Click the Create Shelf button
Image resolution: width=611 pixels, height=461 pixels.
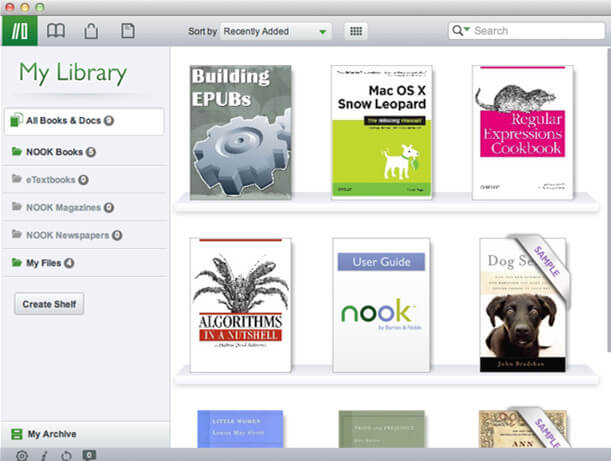49,304
